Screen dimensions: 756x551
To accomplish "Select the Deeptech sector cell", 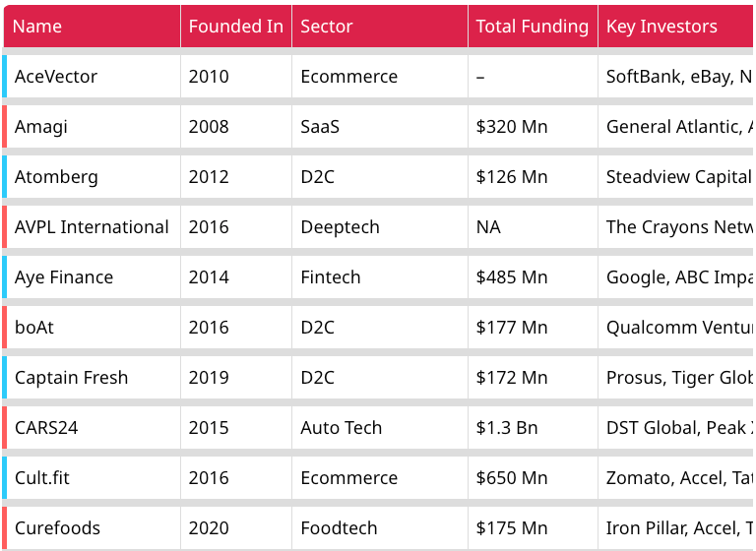I will click(x=340, y=227).
